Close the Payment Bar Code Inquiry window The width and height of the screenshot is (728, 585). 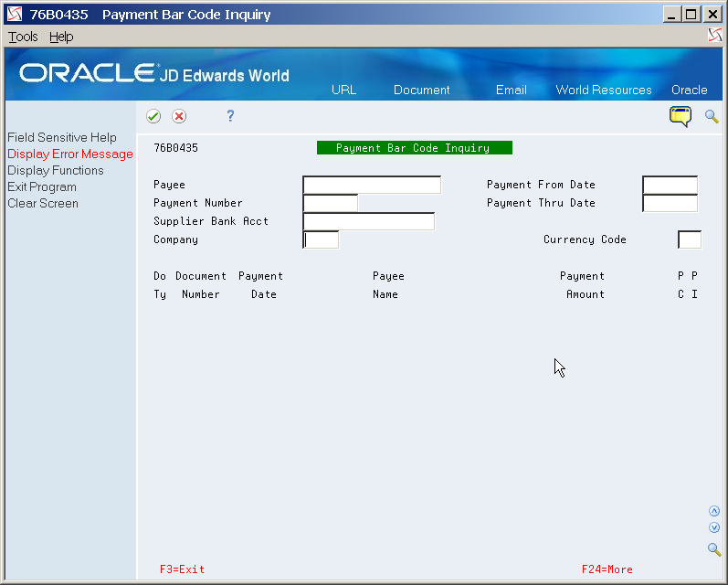pyautogui.click(x=712, y=15)
